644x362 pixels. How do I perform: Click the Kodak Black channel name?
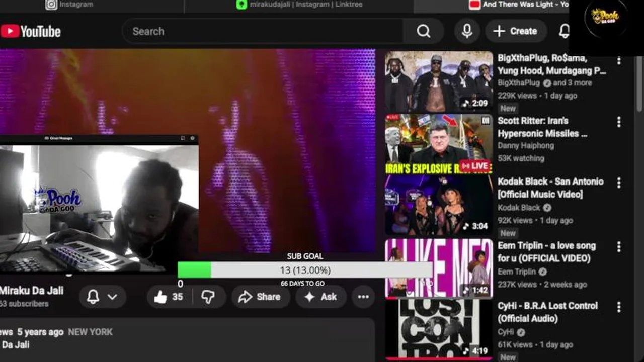click(519, 207)
